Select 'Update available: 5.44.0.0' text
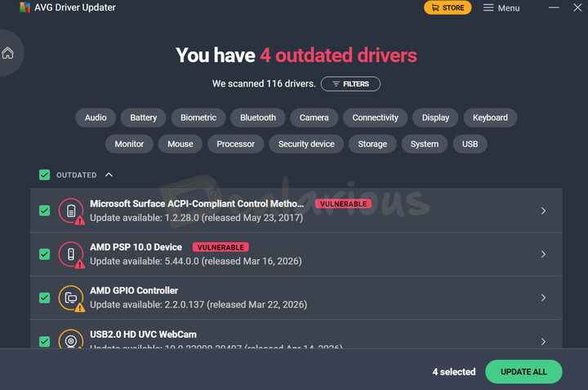 point(145,261)
